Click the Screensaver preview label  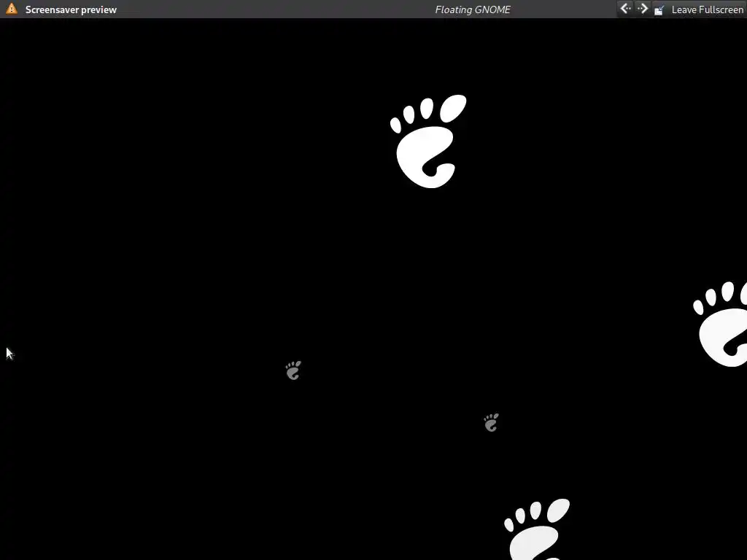pos(71,9)
